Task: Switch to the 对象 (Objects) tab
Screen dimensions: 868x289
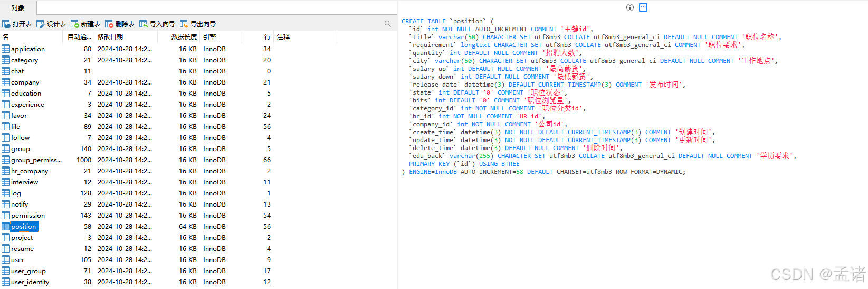Action: coord(18,7)
